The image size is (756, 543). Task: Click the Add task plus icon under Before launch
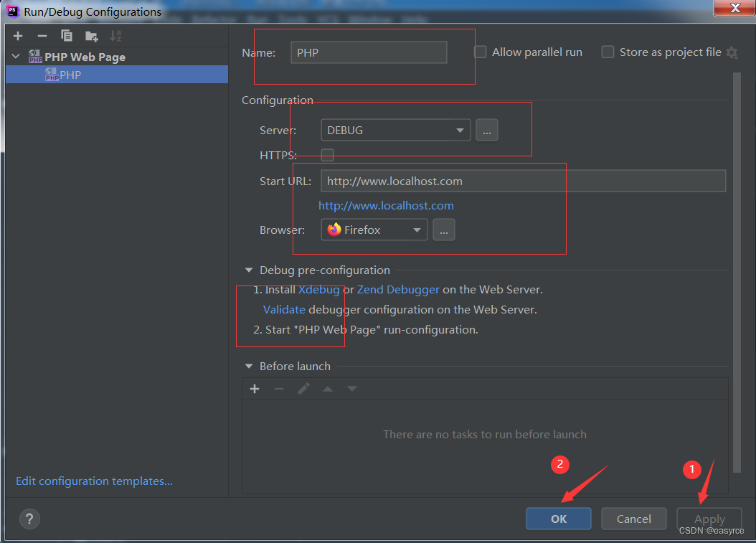click(x=255, y=389)
